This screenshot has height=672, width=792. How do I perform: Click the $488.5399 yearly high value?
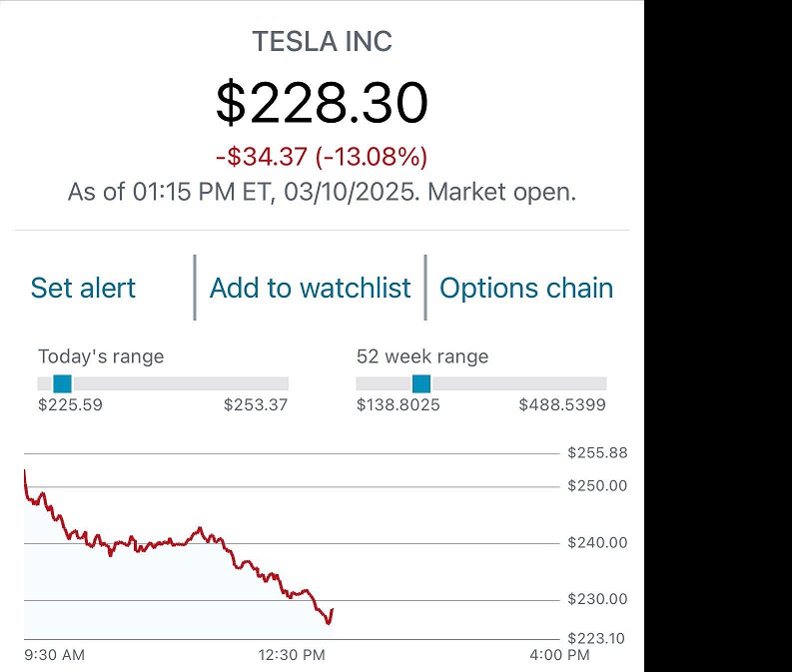562,405
